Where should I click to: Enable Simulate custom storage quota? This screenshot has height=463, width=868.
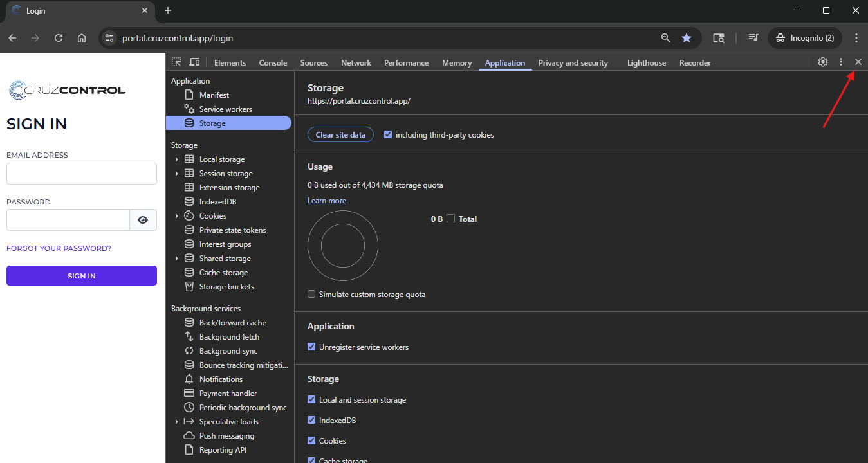click(311, 295)
